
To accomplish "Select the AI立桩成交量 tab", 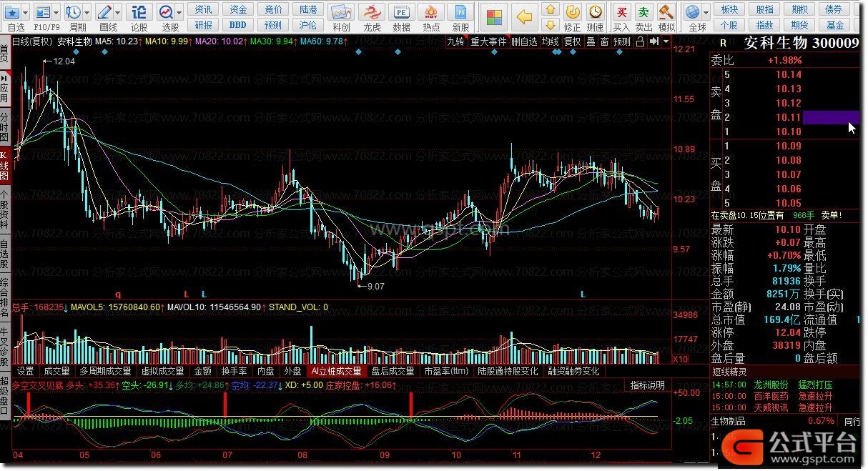I will point(336,372).
